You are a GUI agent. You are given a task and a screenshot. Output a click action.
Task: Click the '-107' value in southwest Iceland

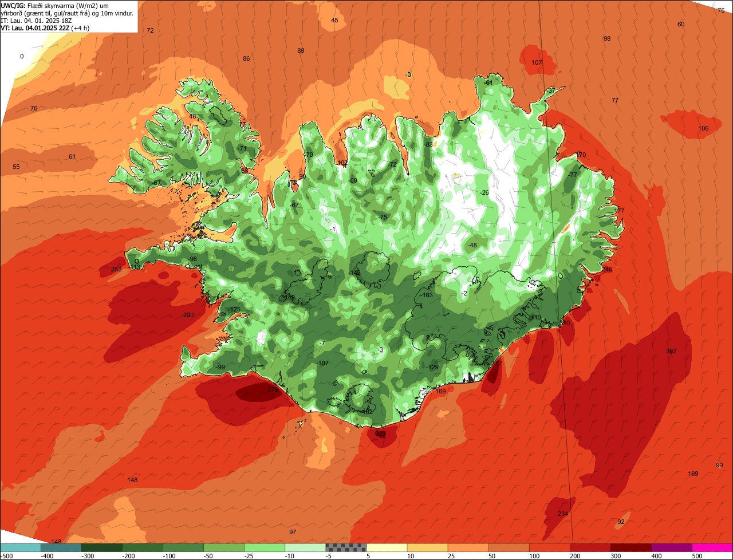click(322, 363)
